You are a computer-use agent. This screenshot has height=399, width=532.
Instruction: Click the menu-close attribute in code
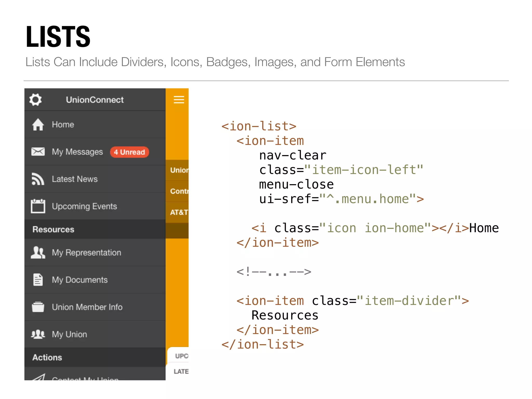[296, 184]
